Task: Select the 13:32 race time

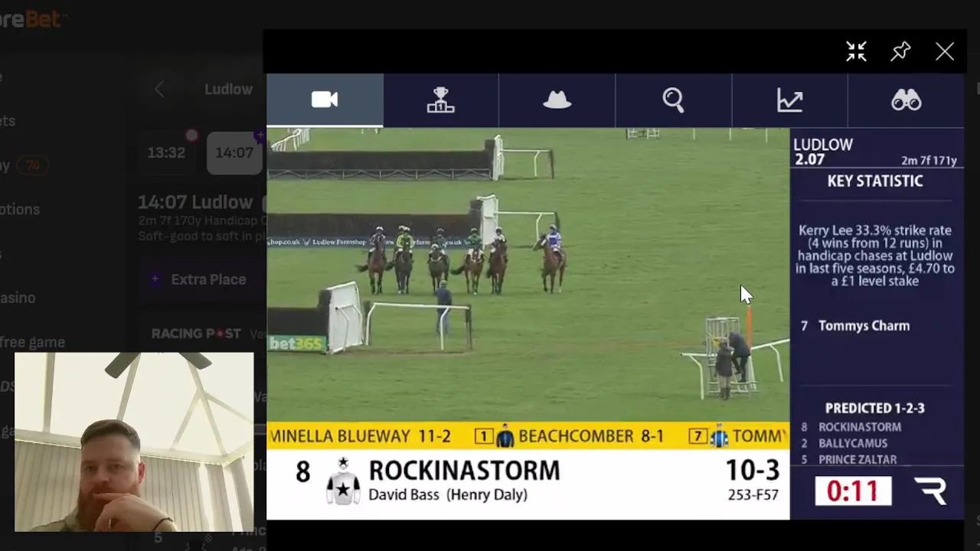Action: pos(166,152)
